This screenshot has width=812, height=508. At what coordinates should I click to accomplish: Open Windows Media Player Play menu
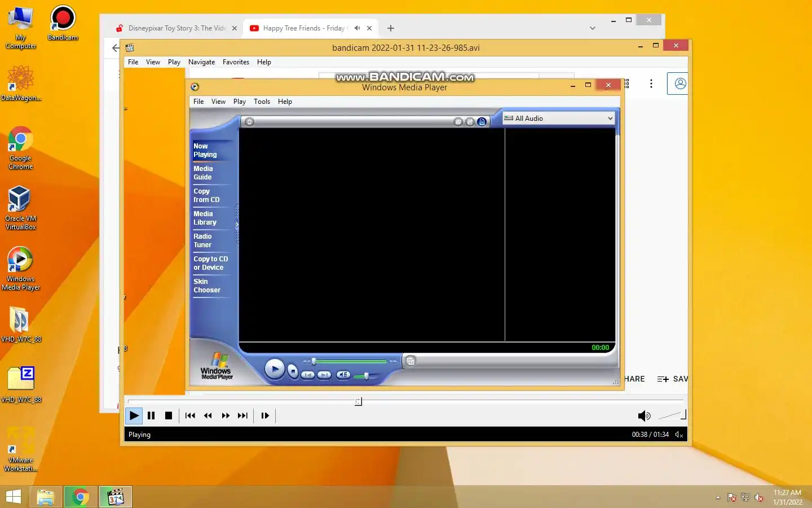click(x=240, y=102)
